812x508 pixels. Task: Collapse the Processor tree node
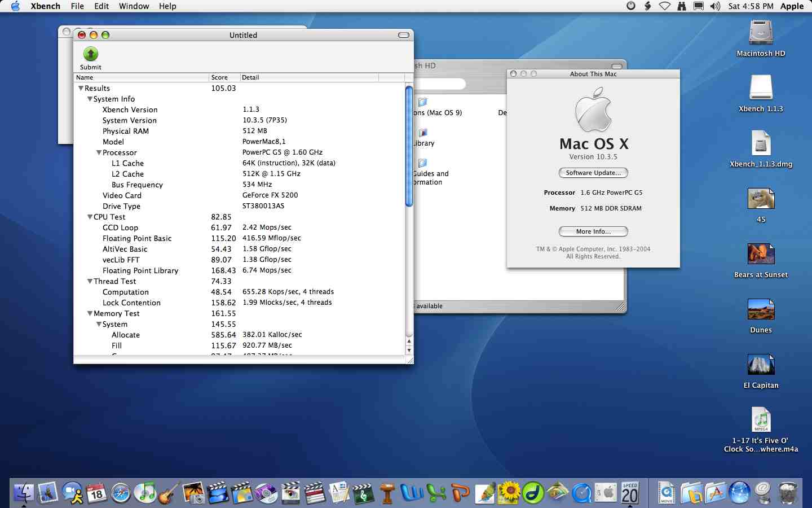99,153
